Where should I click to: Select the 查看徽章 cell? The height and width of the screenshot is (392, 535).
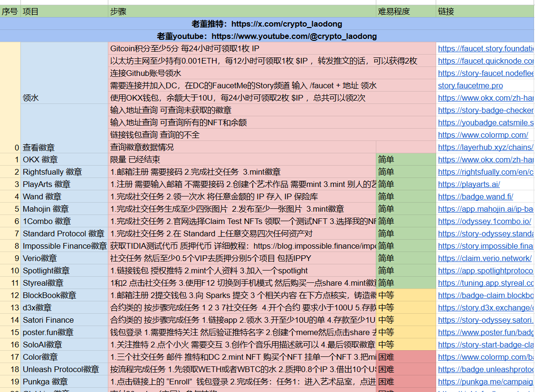tap(64, 129)
